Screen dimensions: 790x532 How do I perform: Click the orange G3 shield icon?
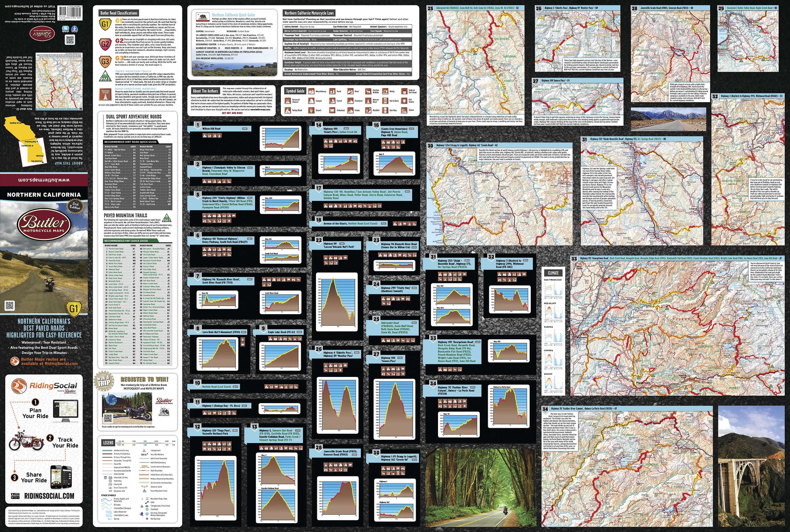click(105, 62)
